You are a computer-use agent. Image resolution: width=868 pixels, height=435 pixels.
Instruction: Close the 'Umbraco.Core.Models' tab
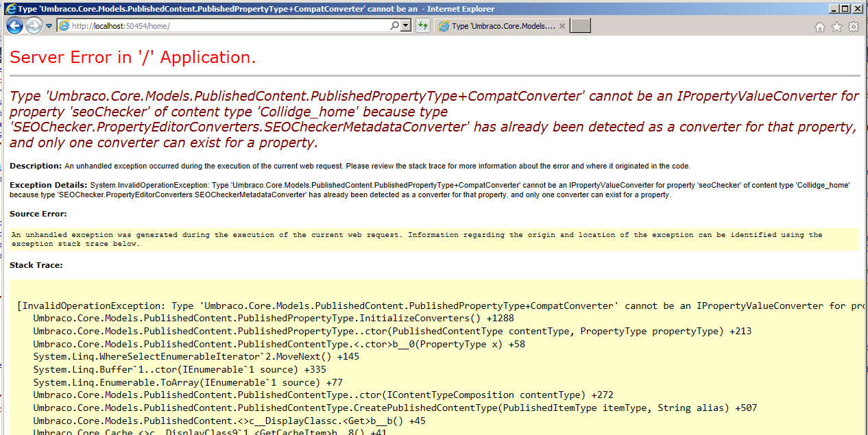coord(562,26)
